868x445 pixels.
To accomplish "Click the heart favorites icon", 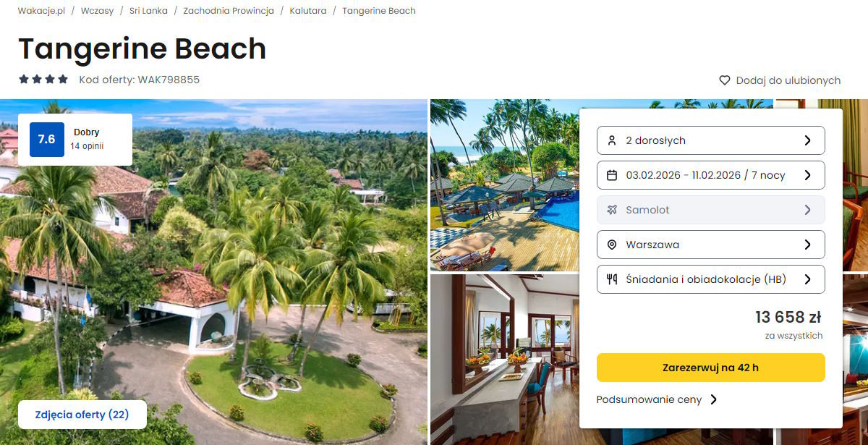I will coord(725,80).
